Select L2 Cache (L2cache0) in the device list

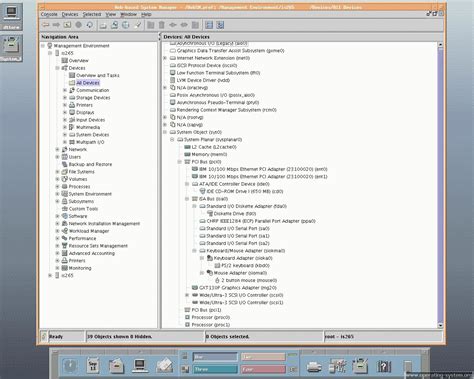pos(214,147)
